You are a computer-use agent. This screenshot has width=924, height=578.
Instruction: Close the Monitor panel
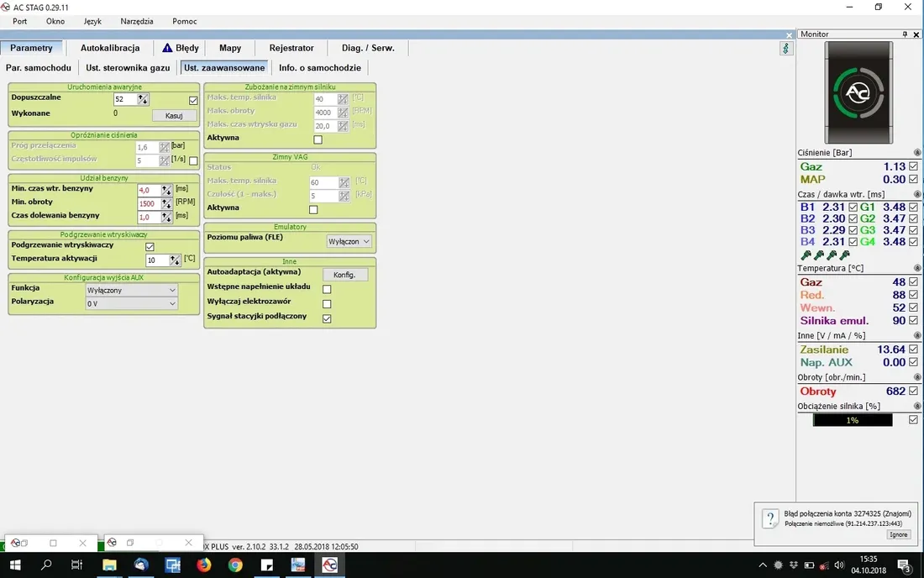tap(916, 34)
